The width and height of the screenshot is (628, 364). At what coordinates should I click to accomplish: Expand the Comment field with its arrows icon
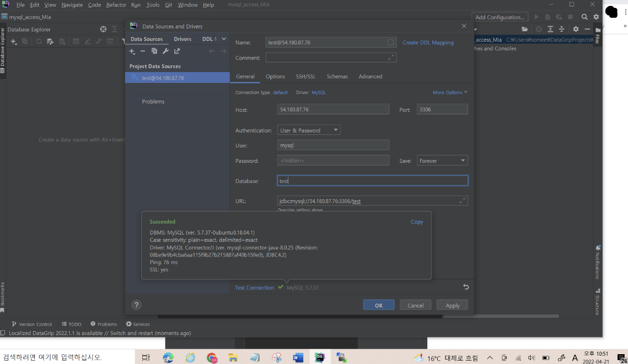(x=391, y=57)
